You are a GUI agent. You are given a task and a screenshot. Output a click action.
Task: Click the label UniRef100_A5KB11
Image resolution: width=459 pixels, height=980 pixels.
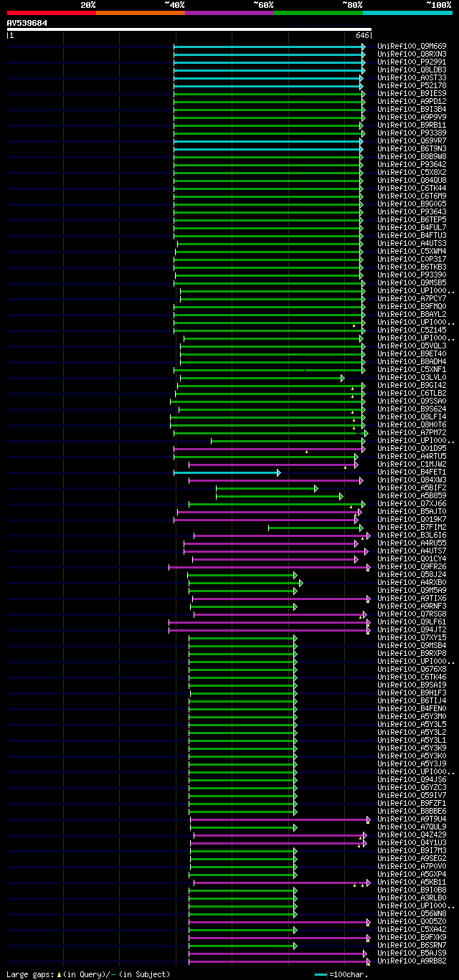pos(412,883)
